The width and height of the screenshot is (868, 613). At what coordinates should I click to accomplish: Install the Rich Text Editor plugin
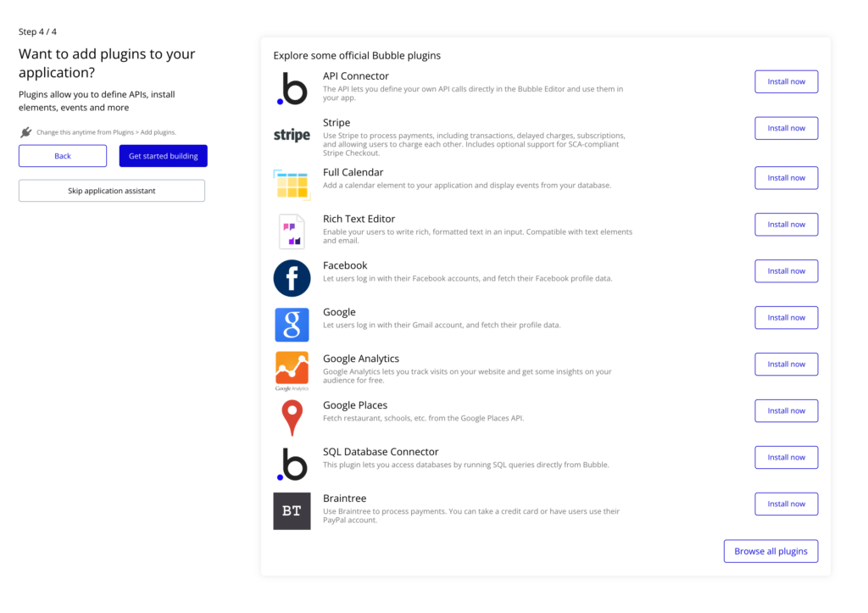786,225
